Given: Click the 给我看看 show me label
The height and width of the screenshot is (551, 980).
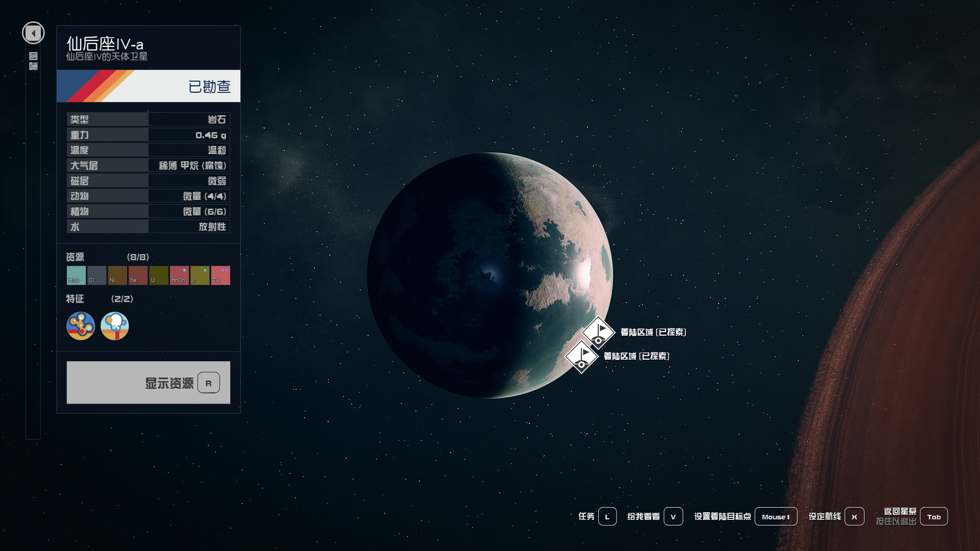Looking at the screenshot, I should click(644, 516).
